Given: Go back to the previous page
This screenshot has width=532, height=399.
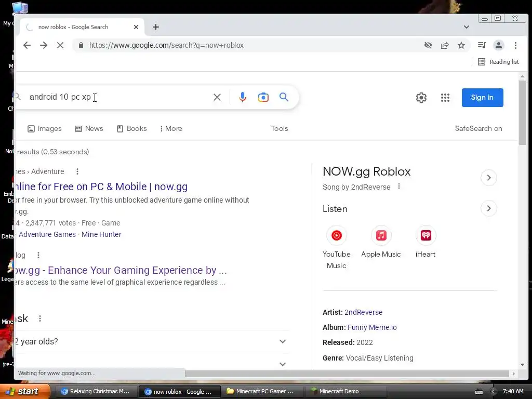Looking at the screenshot, I should click(x=27, y=45).
